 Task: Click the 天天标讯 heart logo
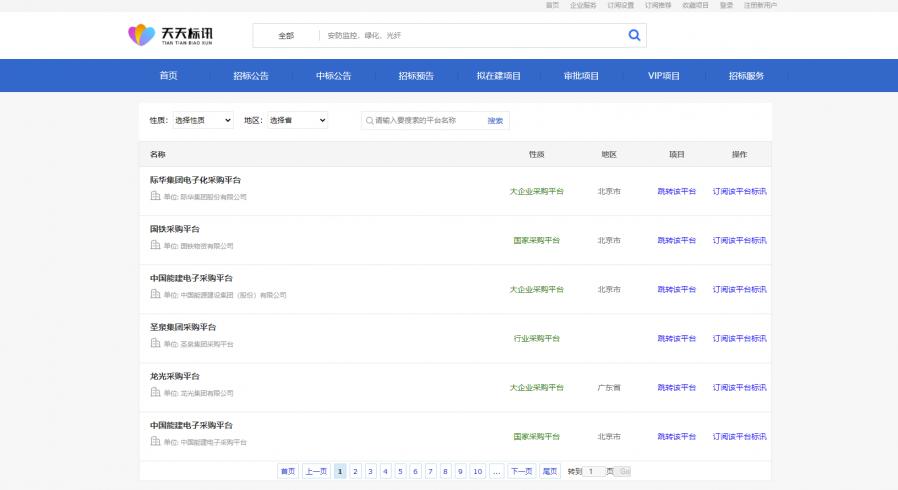pyautogui.click(x=141, y=36)
